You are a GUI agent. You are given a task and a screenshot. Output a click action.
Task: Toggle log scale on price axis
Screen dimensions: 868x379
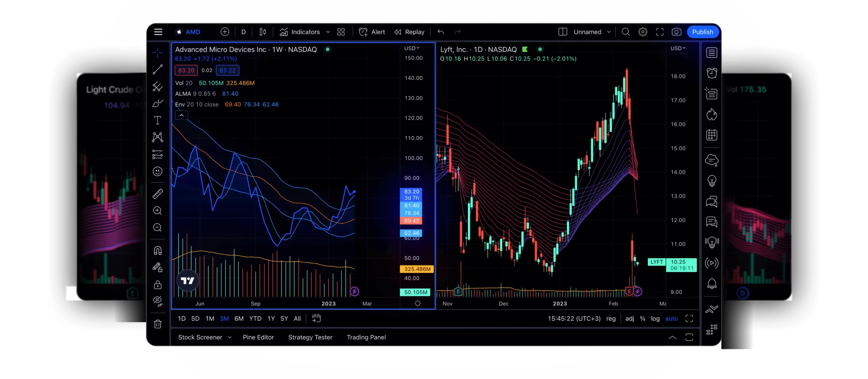pos(655,318)
